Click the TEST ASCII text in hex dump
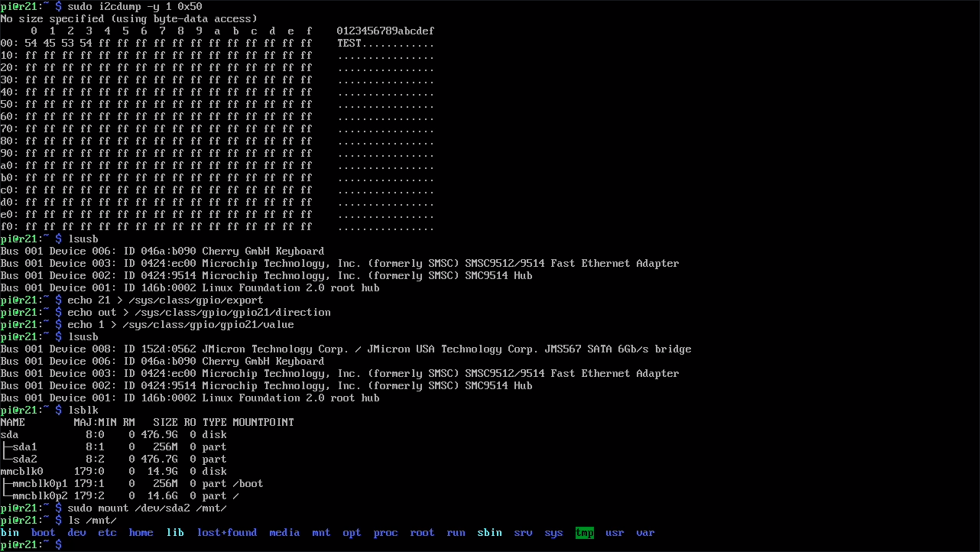The width and height of the screenshot is (980, 552). pos(349,44)
